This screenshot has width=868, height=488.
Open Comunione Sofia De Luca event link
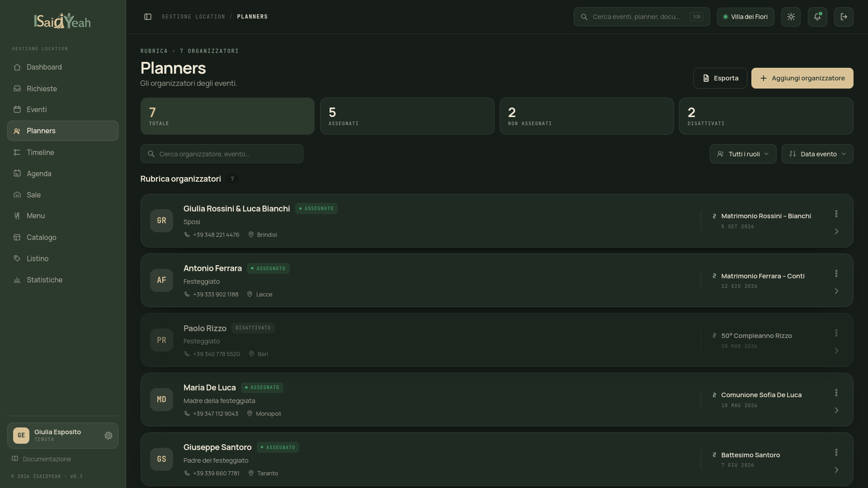[x=761, y=395]
